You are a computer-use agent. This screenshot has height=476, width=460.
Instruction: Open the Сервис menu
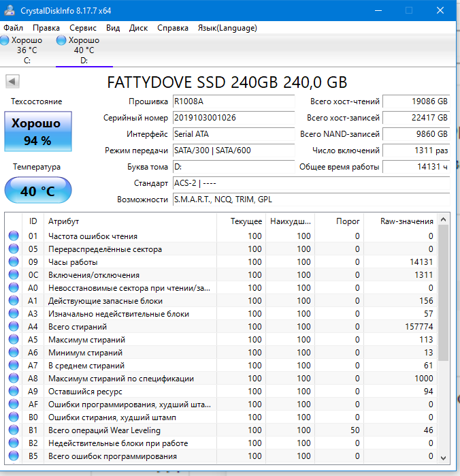pyautogui.click(x=83, y=28)
